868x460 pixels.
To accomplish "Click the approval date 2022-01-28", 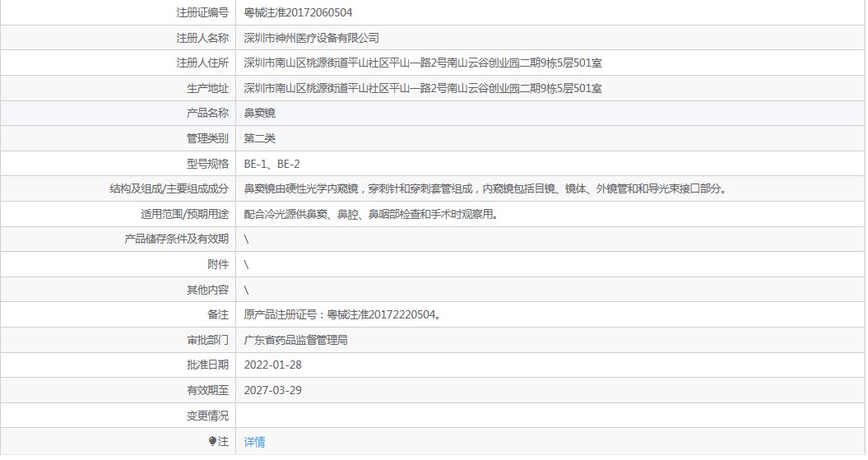I will pos(273,365).
